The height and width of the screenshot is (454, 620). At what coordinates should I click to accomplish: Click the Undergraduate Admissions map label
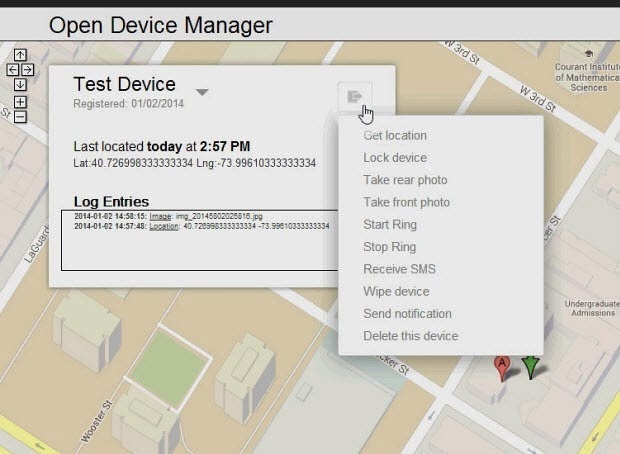coord(592,308)
